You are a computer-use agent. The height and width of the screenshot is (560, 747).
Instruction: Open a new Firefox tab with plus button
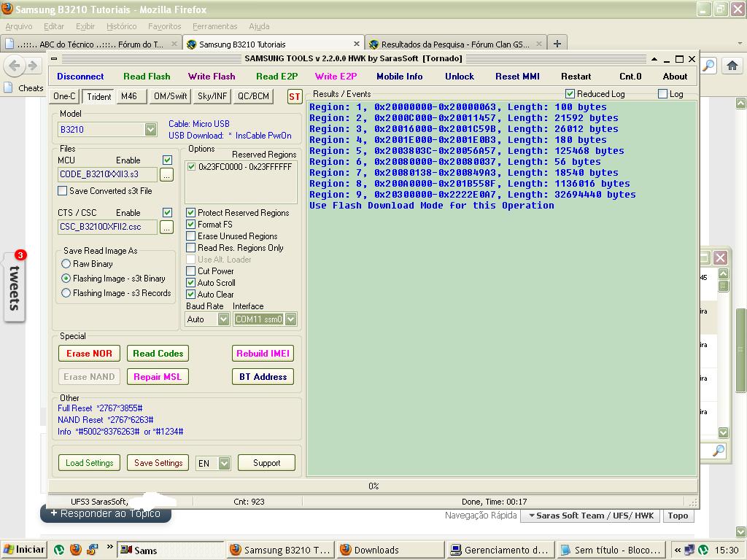click(x=557, y=44)
